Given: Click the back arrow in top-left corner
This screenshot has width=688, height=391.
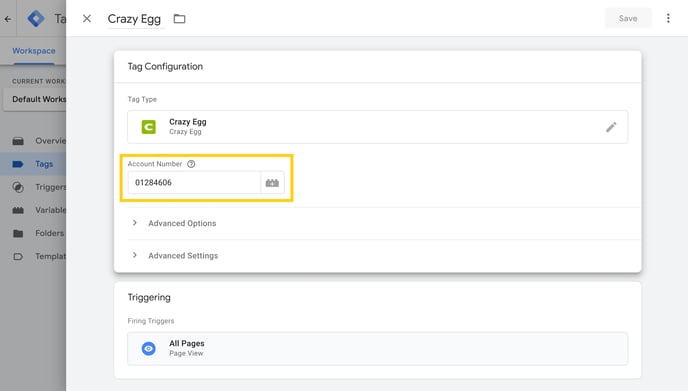Looking at the screenshot, I should pos(8,19).
